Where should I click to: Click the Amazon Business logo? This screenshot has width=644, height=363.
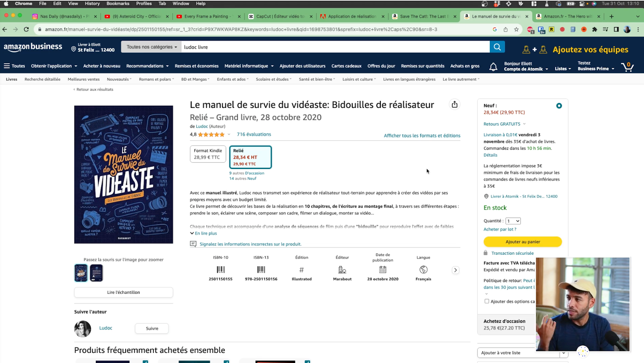click(33, 47)
